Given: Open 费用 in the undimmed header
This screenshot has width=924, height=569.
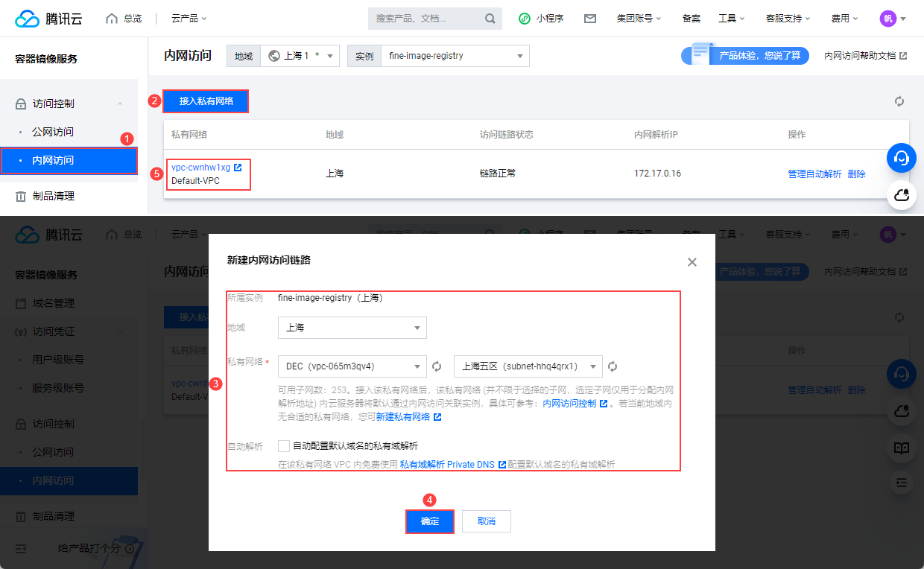Looking at the screenshot, I should tap(844, 19).
